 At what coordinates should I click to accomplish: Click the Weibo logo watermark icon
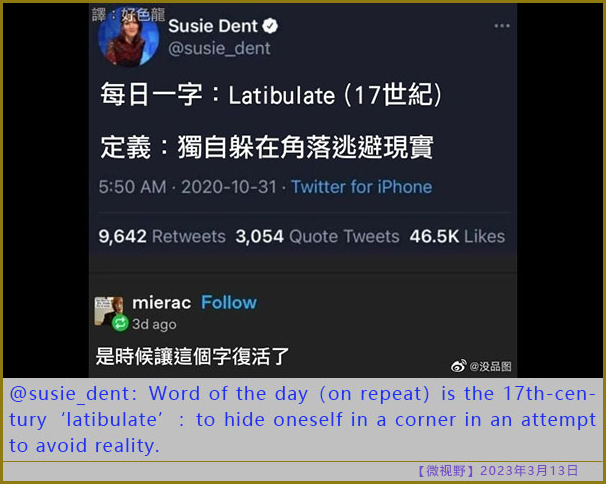click(458, 365)
